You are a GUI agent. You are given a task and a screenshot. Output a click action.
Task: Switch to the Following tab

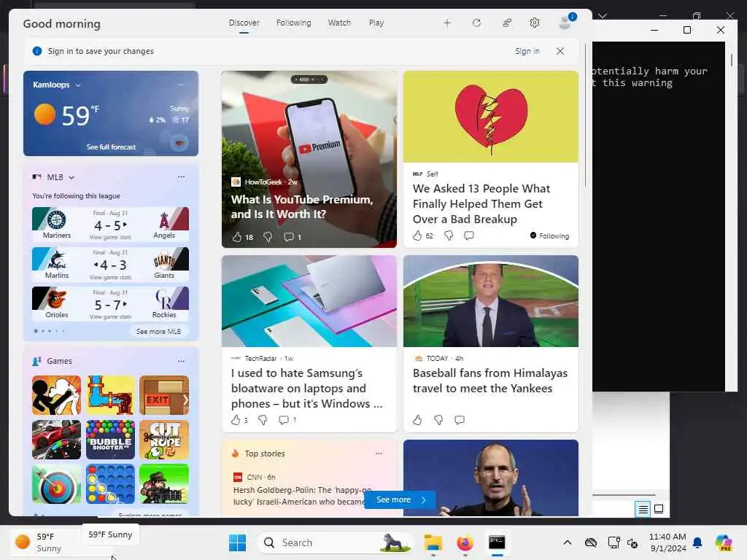click(x=293, y=23)
